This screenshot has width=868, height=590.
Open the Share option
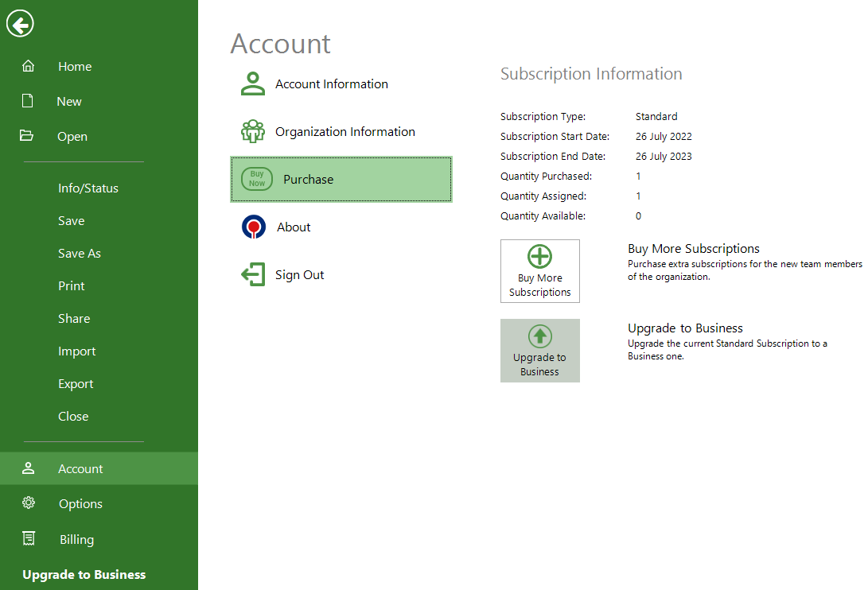[x=99, y=319]
